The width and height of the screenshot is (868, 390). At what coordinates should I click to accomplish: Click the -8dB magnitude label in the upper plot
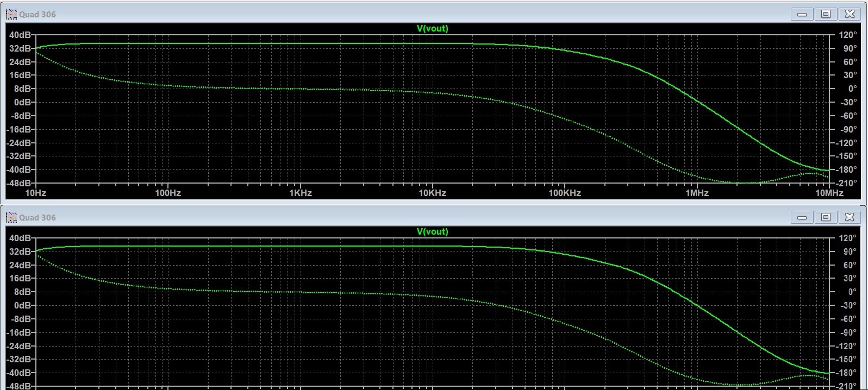tap(20, 116)
